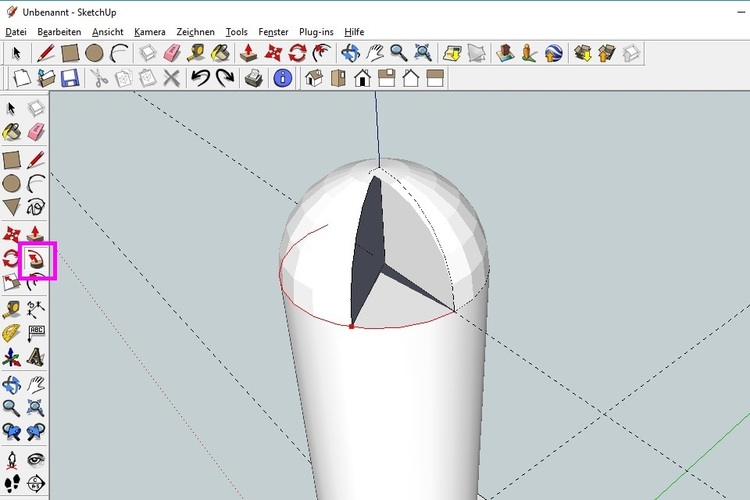Create a new file with New icon
Screen dimensions: 750x500
(x=22, y=78)
